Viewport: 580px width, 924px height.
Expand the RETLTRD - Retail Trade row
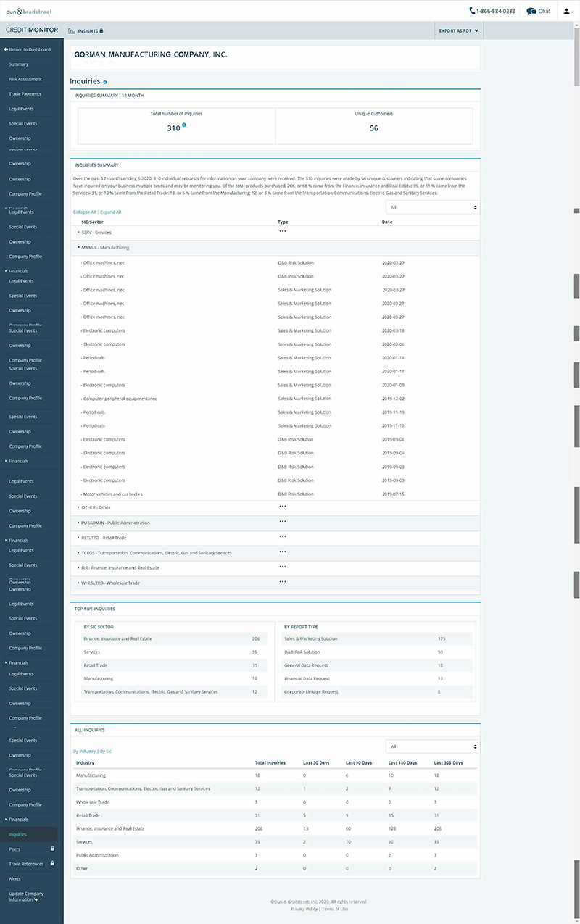pos(275,538)
